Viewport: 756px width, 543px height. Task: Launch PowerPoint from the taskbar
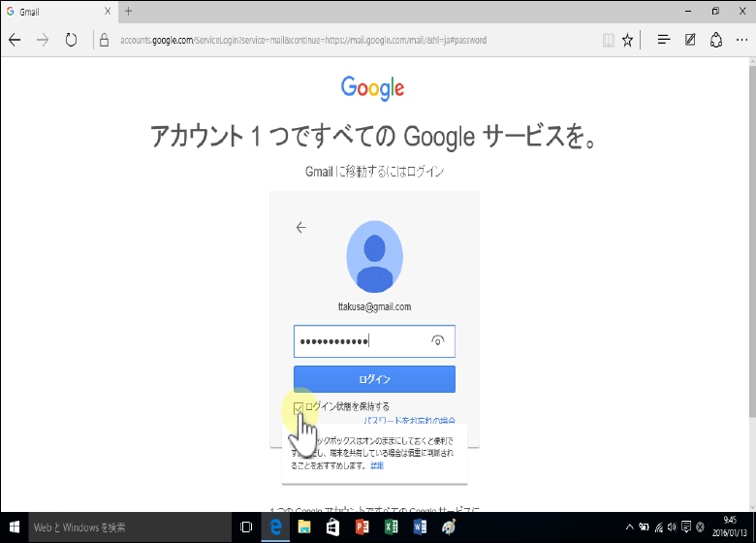[362, 527]
